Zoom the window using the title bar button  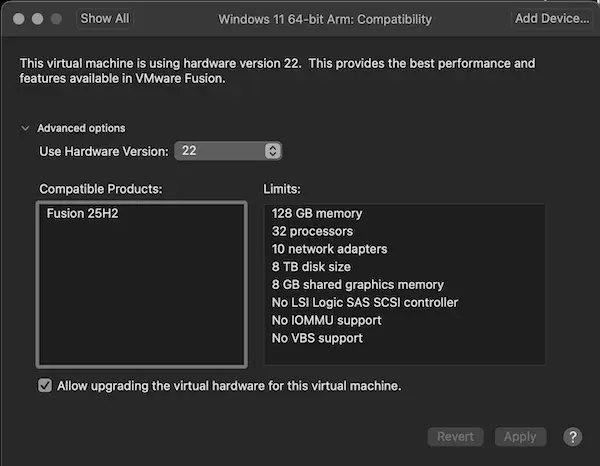57,19
